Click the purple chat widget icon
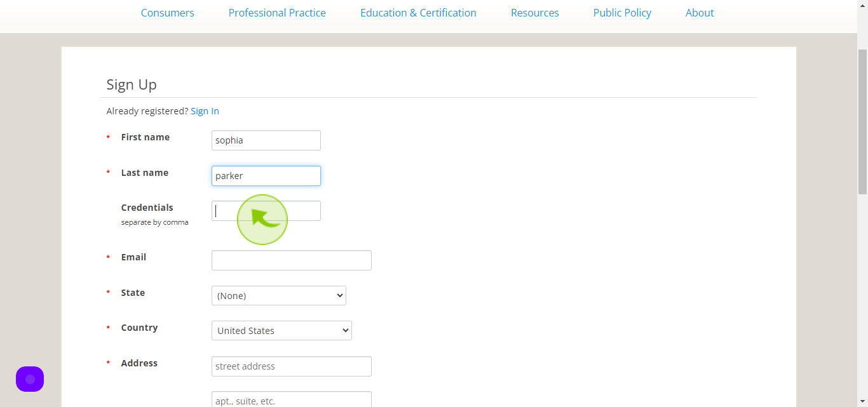This screenshot has height=407, width=868. pyautogui.click(x=30, y=379)
